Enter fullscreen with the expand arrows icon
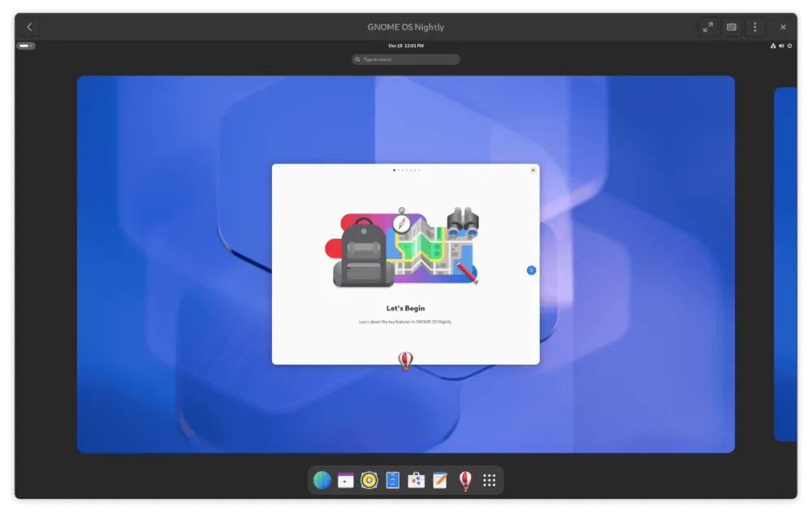 click(707, 26)
